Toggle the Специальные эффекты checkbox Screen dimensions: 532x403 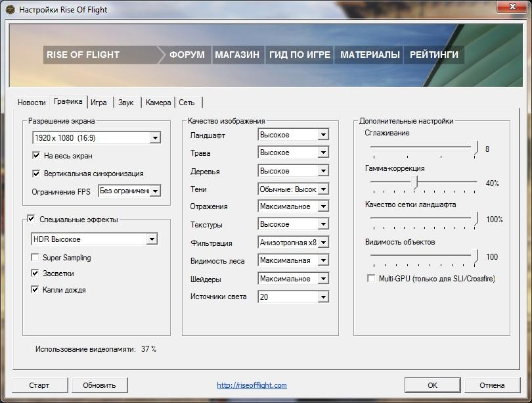(x=31, y=219)
